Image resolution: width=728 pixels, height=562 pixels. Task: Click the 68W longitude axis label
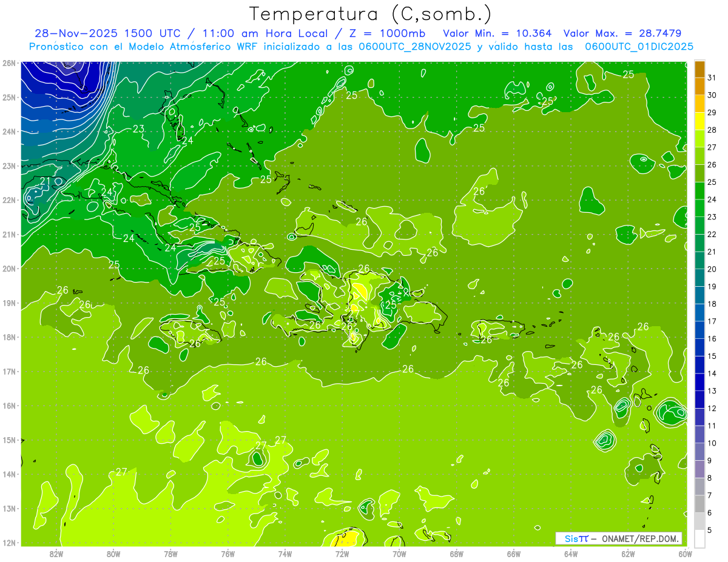tap(457, 554)
